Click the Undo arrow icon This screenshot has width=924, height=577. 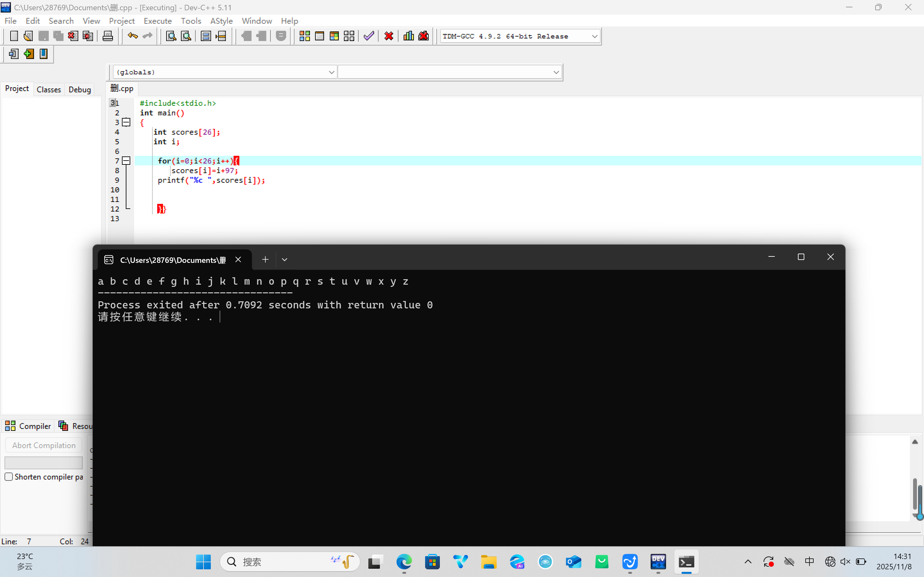click(x=133, y=36)
